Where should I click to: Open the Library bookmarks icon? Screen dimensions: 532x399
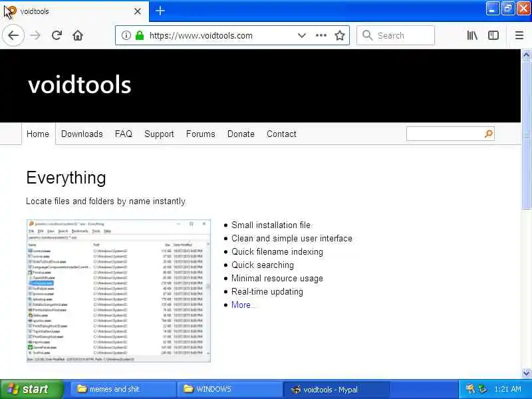(472, 35)
